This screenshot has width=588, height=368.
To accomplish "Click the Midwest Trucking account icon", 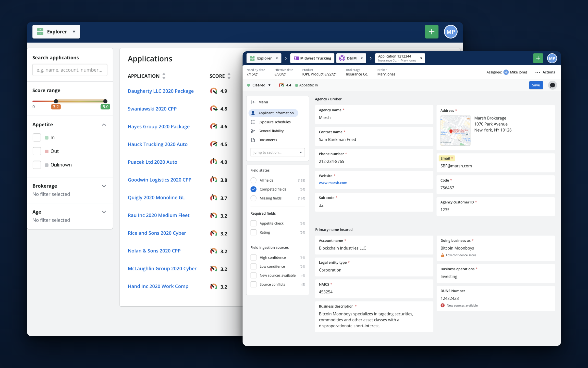I will click(x=296, y=58).
